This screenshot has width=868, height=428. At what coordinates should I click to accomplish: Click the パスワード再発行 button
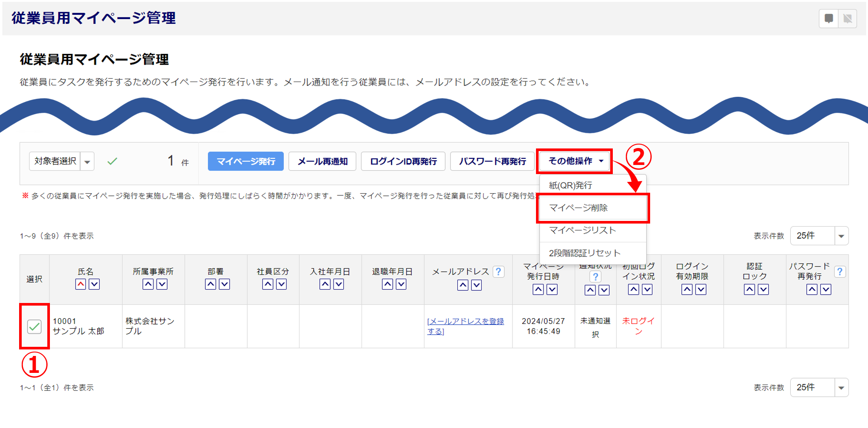click(x=493, y=161)
